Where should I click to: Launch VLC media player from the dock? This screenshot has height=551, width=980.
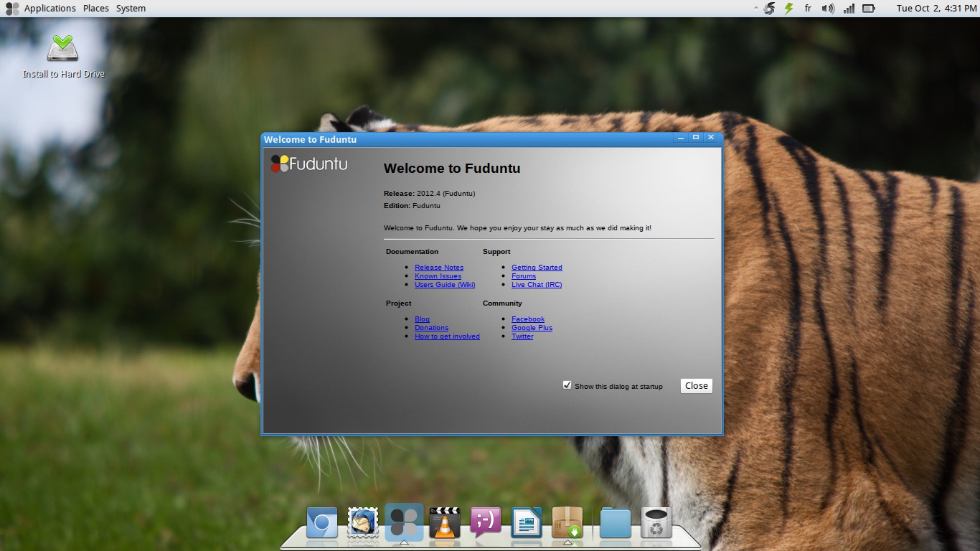pos(445,523)
